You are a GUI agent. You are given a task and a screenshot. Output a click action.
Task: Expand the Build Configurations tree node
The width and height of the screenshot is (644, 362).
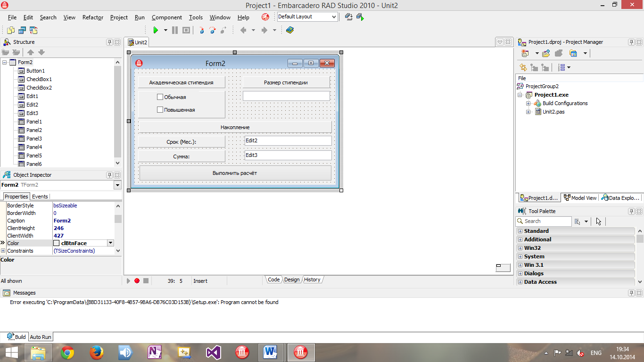click(x=528, y=103)
